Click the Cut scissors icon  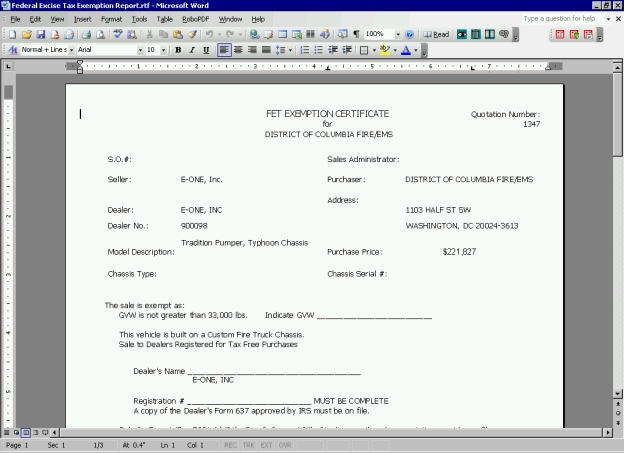[149, 35]
